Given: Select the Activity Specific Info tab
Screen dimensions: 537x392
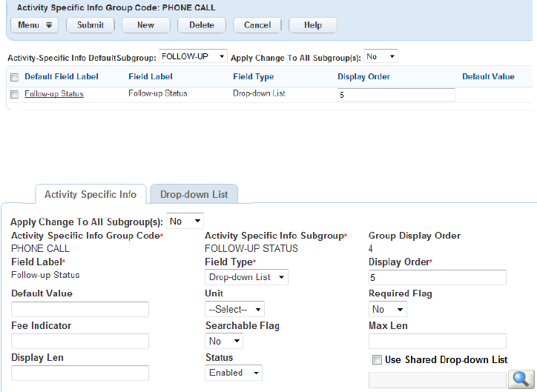Looking at the screenshot, I should pos(90,195).
